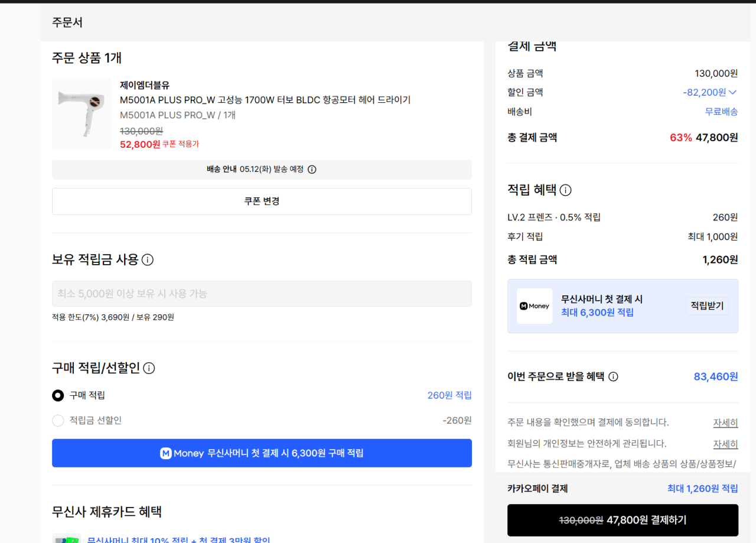
Task: Click the info icon beside 적립 혜택
Action: [565, 190]
